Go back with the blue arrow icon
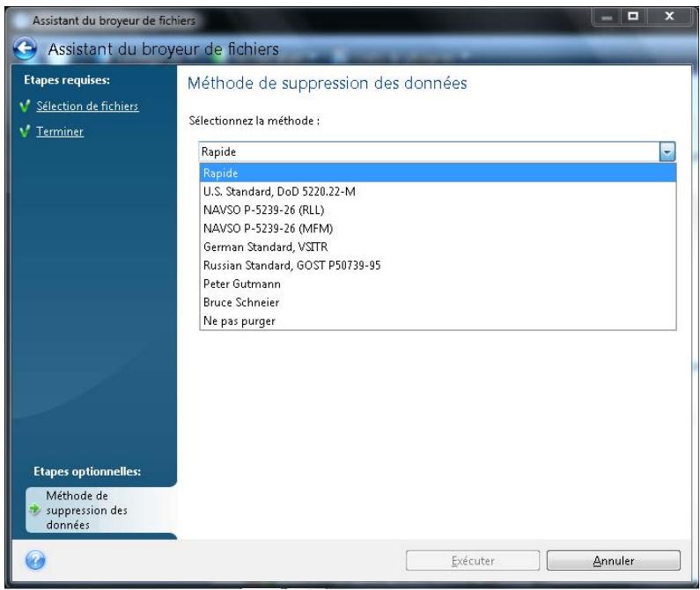 coord(25,48)
